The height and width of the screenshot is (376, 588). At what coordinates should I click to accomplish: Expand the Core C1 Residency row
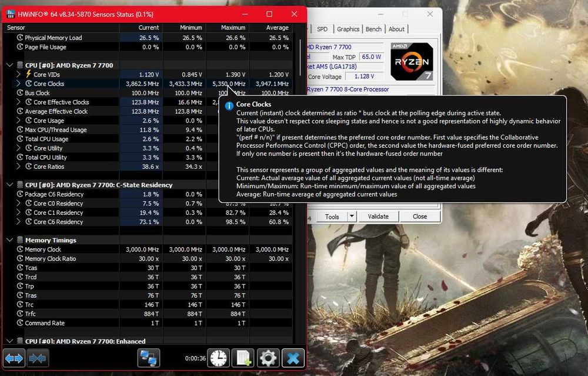click(x=18, y=212)
